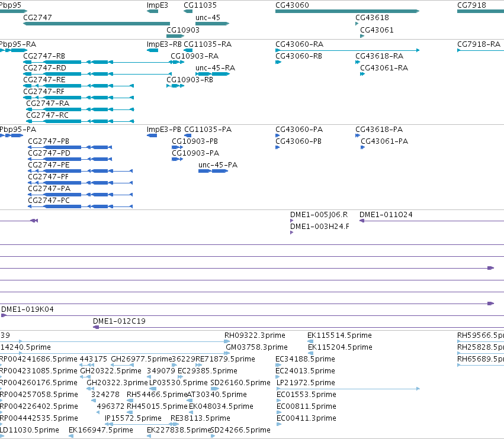504x439 pixels.
Task: Select transcript CG2747-RE
Action: point(44,80)
